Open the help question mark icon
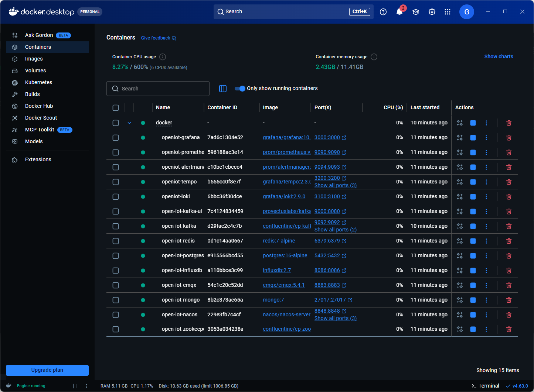The height and width of the screenshot is (392, 534). click(383, 12)
